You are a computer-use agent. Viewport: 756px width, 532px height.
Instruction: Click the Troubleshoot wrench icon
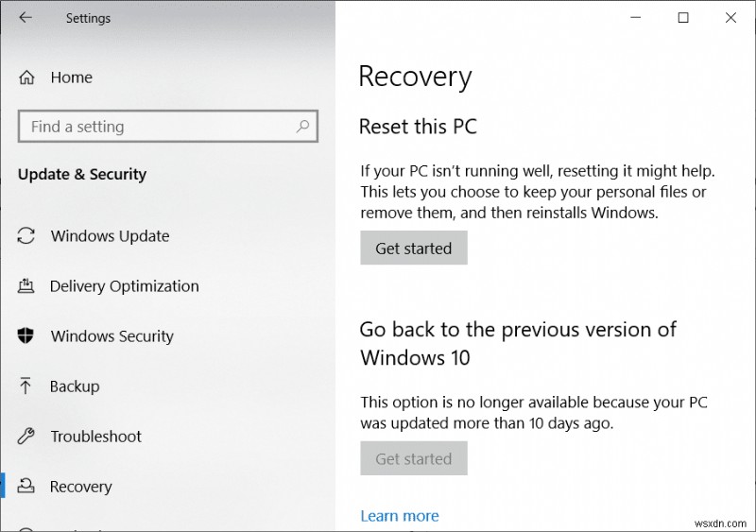tap(26, 437)
